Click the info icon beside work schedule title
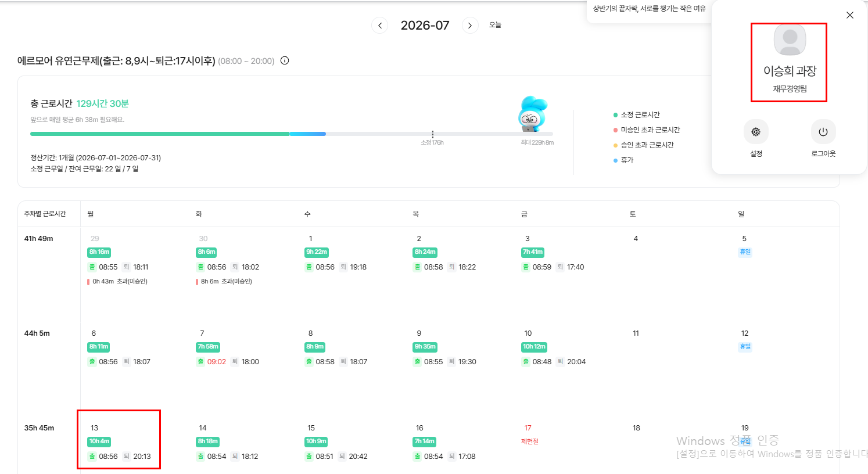 285,60
